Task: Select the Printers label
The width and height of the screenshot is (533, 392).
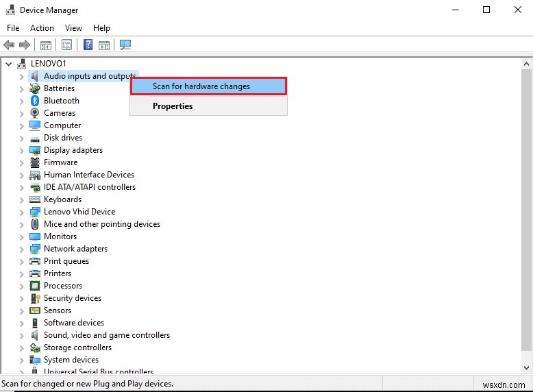Action: pyautogui.click(x=58, y=273)
